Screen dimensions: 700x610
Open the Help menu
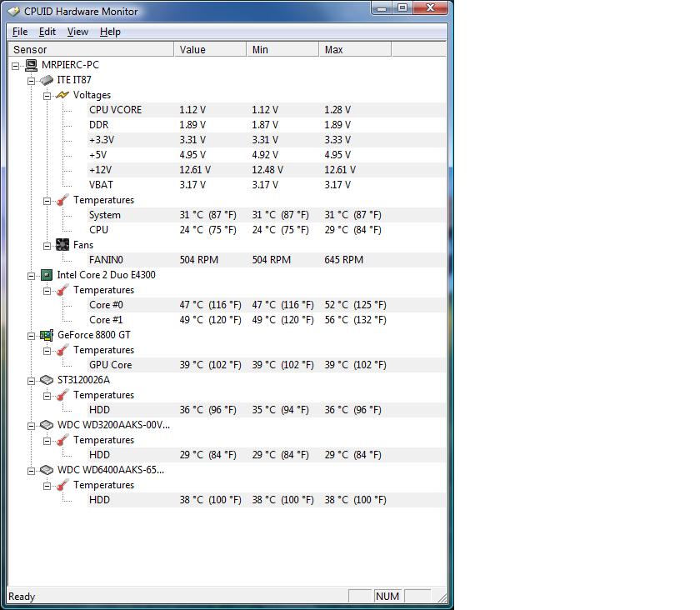pyautogui.click(x=110, y=32)
